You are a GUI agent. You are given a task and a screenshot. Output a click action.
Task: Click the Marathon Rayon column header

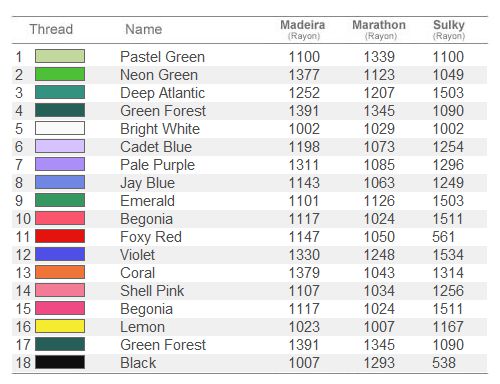coord(379,30)
